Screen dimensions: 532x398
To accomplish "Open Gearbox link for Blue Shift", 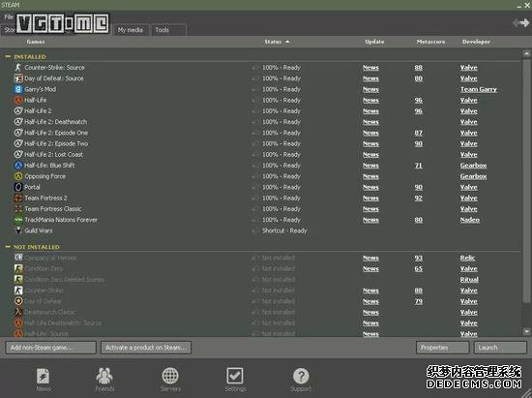I will pos(473,165).
